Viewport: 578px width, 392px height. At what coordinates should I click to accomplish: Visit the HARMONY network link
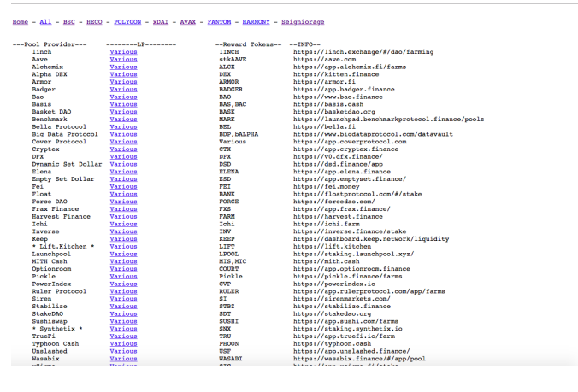pos(257,22)
